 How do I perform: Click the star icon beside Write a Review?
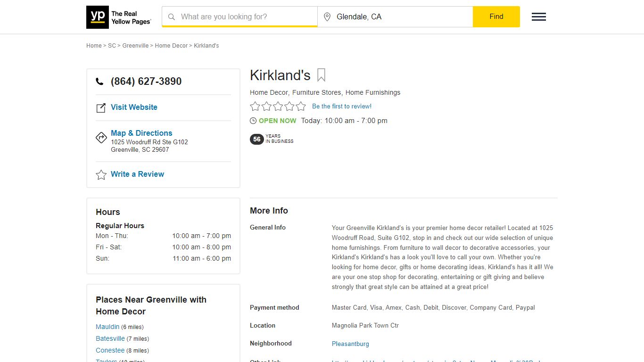tap(101, 175)
